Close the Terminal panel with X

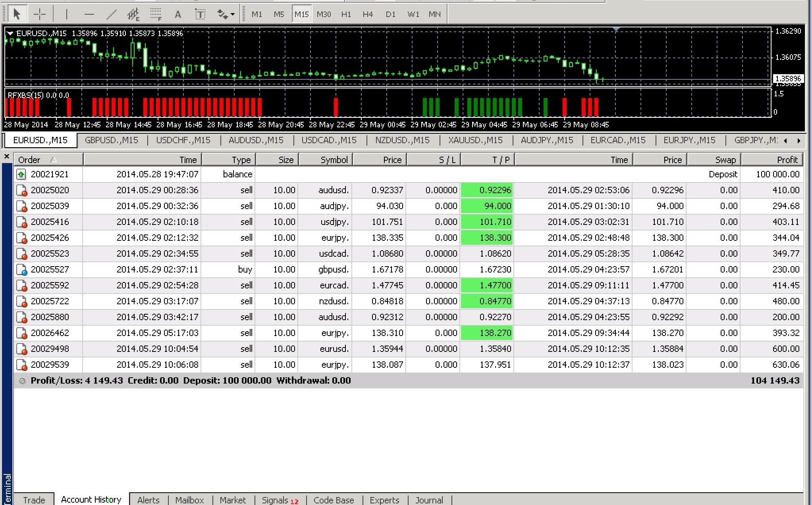[x=6, y=157]
